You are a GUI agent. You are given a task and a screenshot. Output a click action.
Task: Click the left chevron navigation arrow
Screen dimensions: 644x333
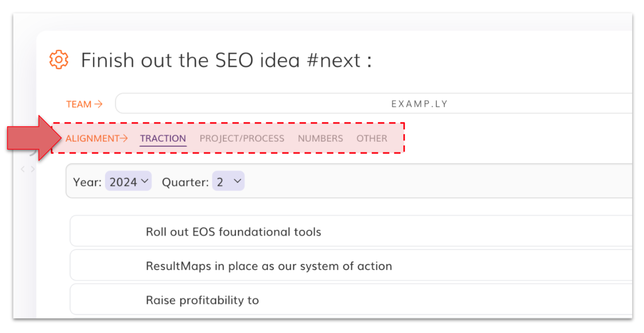(x=23, y=169)
